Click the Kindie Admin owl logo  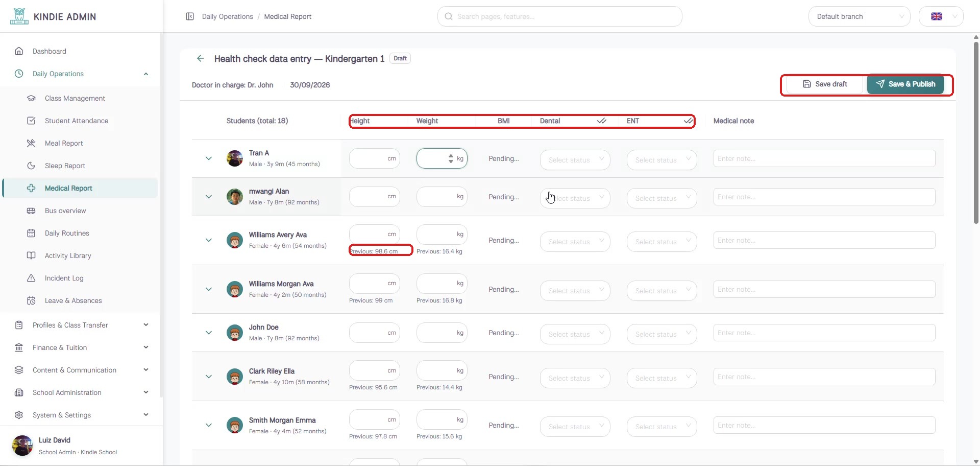[x=19, y=16]
